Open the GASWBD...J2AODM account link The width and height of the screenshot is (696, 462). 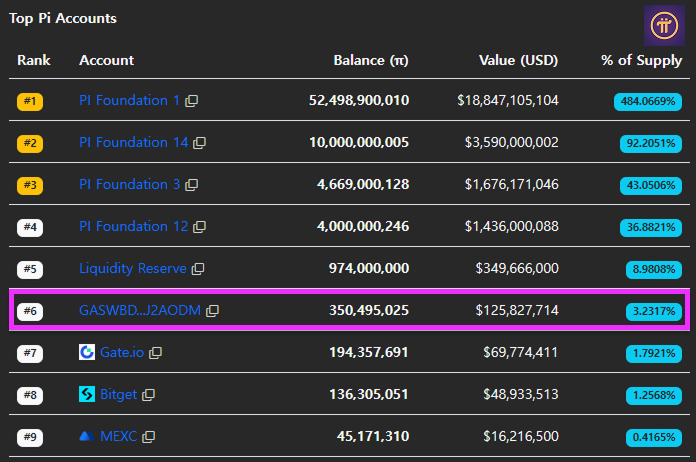(140, 310)
